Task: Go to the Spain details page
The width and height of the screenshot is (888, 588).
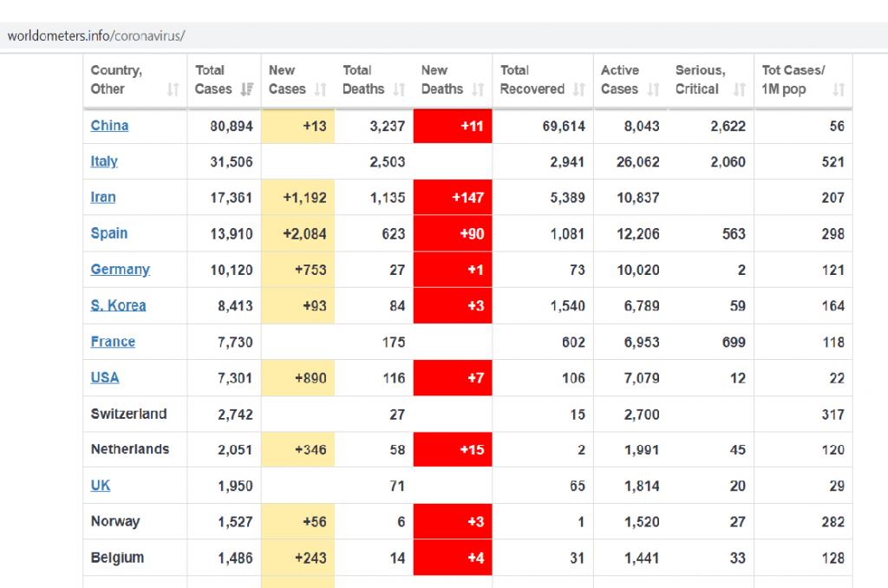Action: click(109, 233)
